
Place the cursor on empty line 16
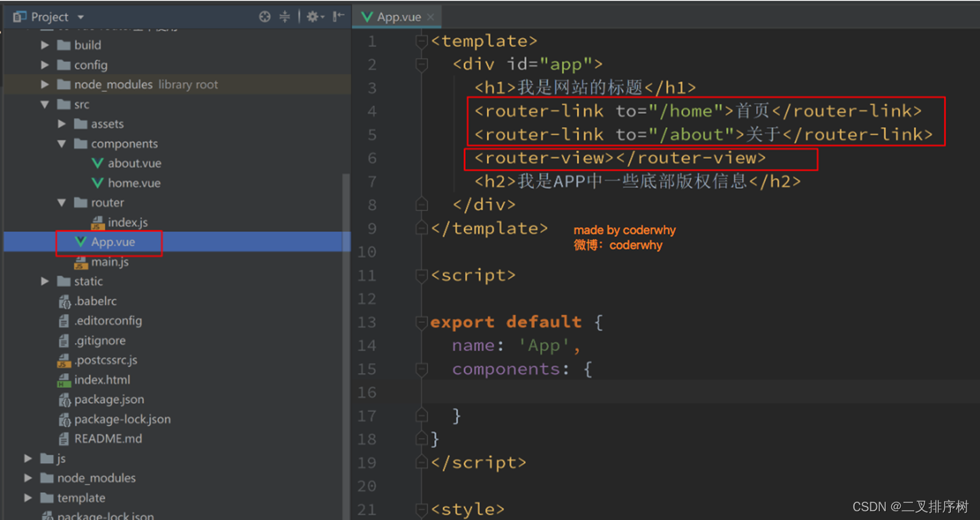pyautogui.click(x=701, y=392)
